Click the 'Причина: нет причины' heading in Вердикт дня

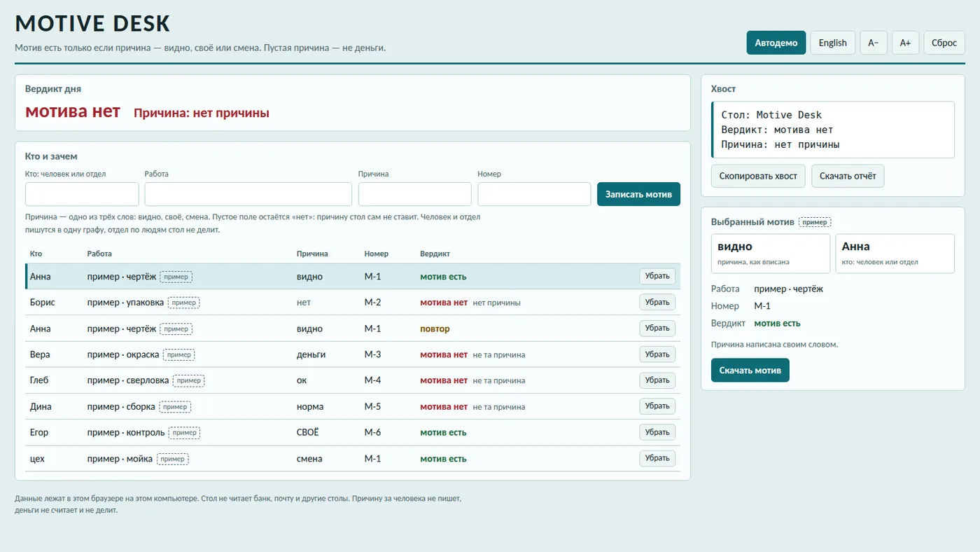(202, 113)
